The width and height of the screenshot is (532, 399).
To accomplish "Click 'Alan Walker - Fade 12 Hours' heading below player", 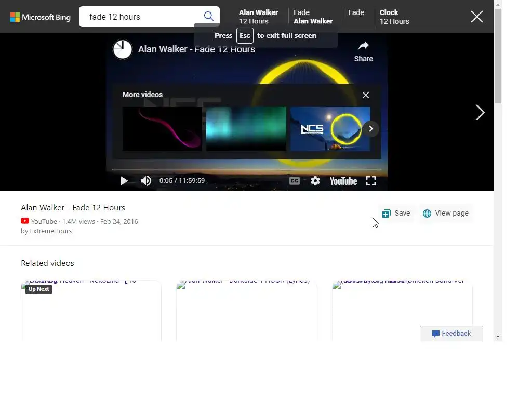I will [73, 208].
